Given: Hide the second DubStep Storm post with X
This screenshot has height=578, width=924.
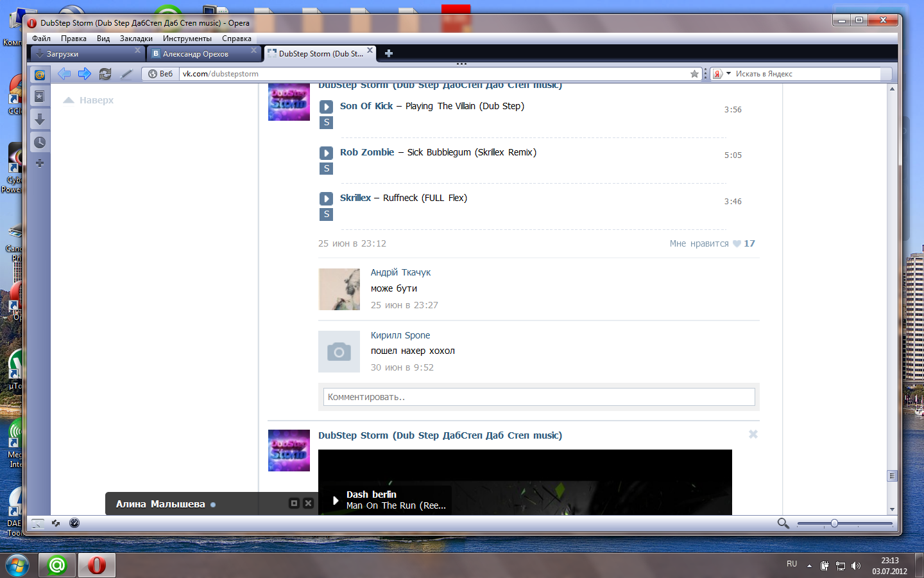Looking at the screenshot, I should point(753,434).
